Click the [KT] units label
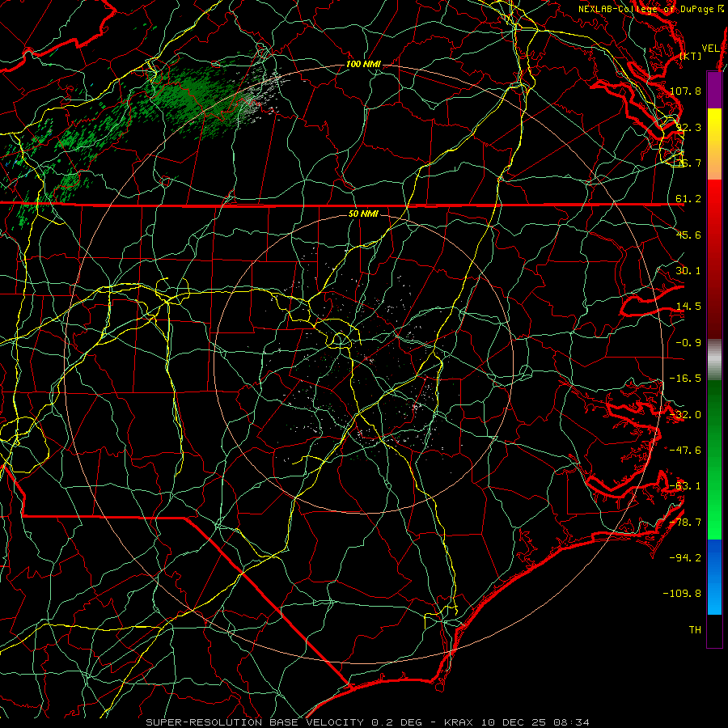Screen dimensions: 728x728 (x=691, y=56)
